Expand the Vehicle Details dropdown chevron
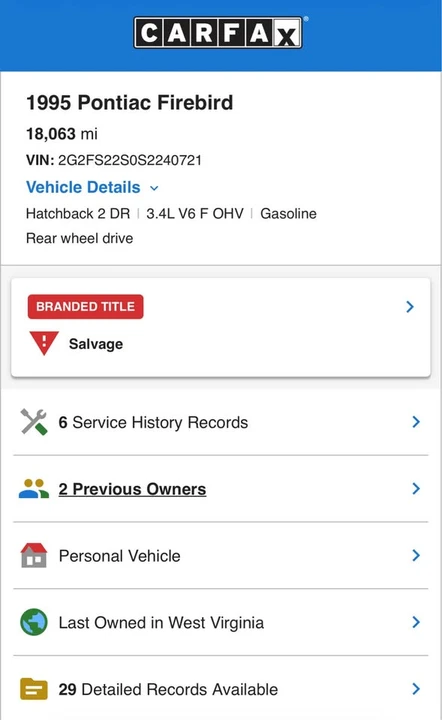This screenshot has height=720, width=442. [x=154, y=188]
